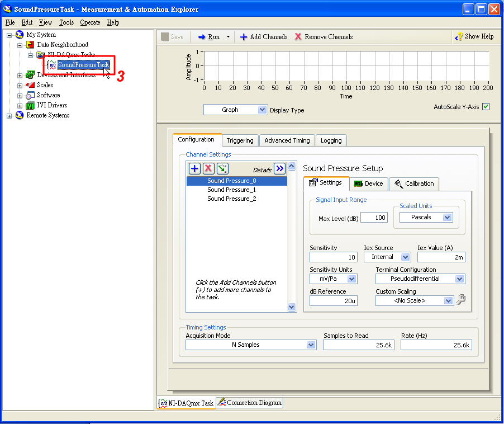Click the Iex Value (A) field
Viewport: 504px width, 424px height.
[441, 257]
